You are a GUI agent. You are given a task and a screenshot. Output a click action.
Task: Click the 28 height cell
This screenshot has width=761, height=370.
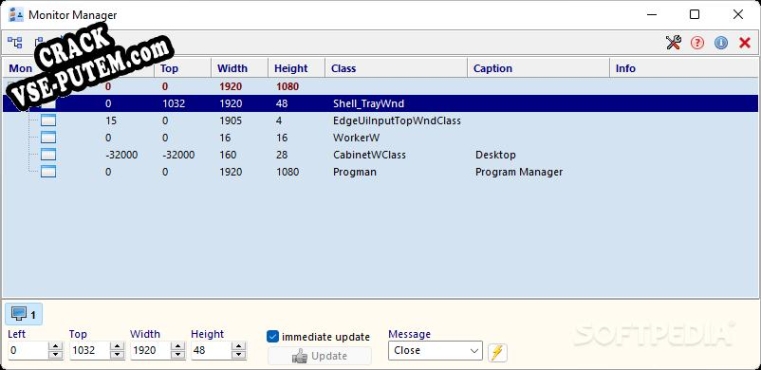pyautogui.click(x=282, y=155)
